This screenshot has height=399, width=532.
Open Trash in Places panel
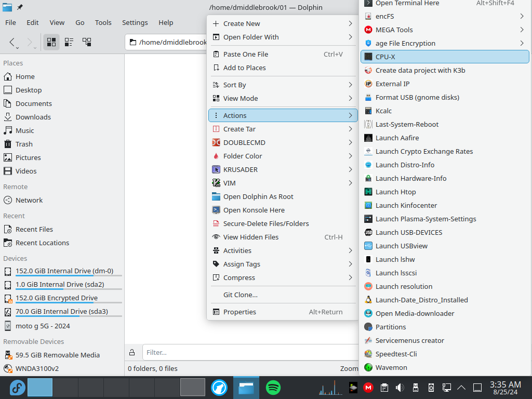tap(62, 144)
